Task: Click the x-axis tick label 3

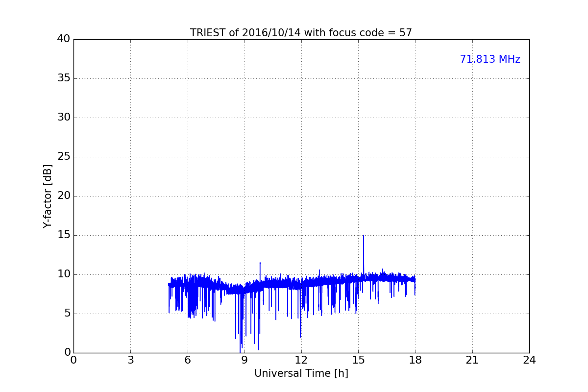Action: pyautogui.click(x=130, y=360)
